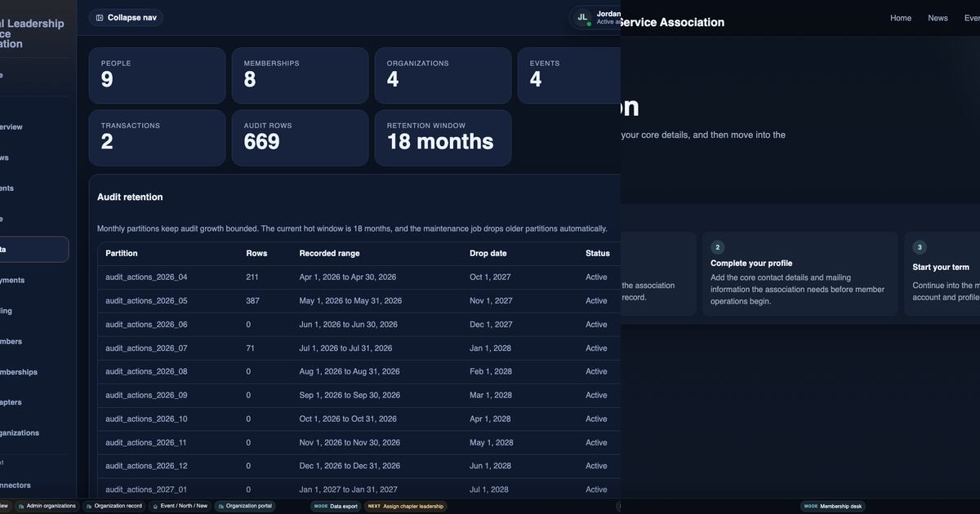Click the Memberships count card
Viewport: 980px width, 514px height.
pyautogui.click(x=300, y=75)
